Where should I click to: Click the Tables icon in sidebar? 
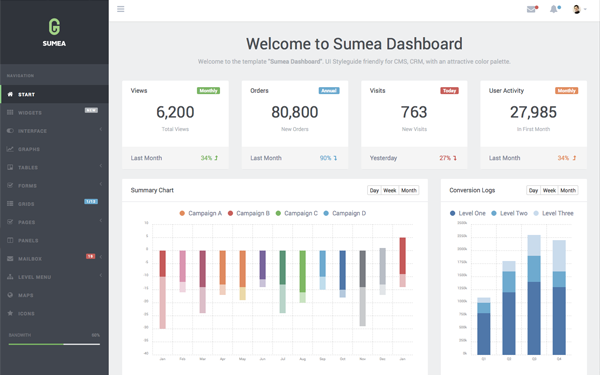coord(10,167)
